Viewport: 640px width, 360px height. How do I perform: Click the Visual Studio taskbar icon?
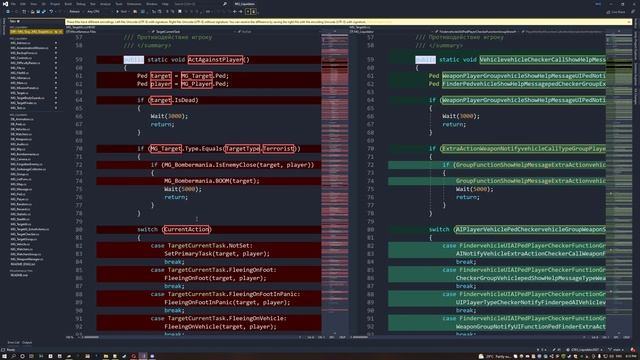point(143,356)
